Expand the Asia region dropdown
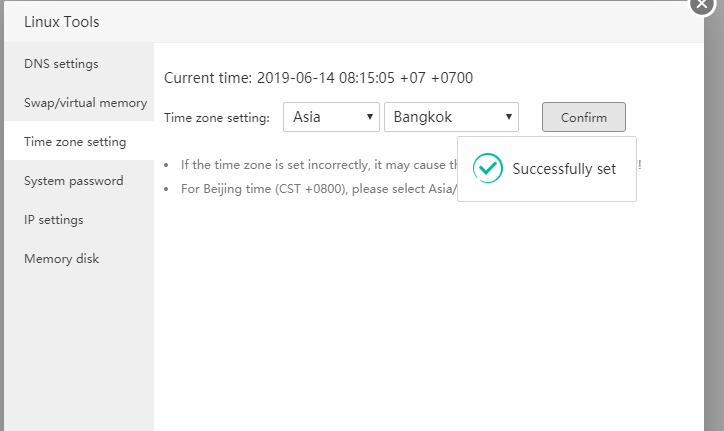 pos(331,117)
